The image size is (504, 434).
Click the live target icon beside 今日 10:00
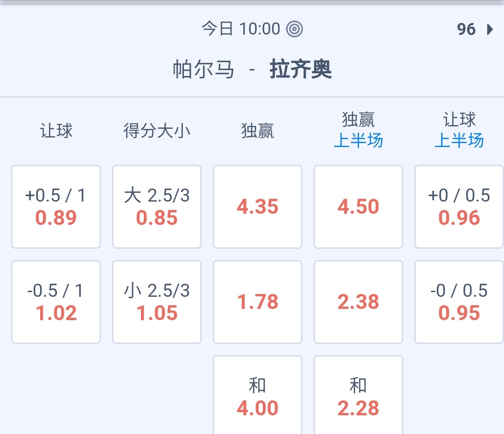click(x=294, y=29)
